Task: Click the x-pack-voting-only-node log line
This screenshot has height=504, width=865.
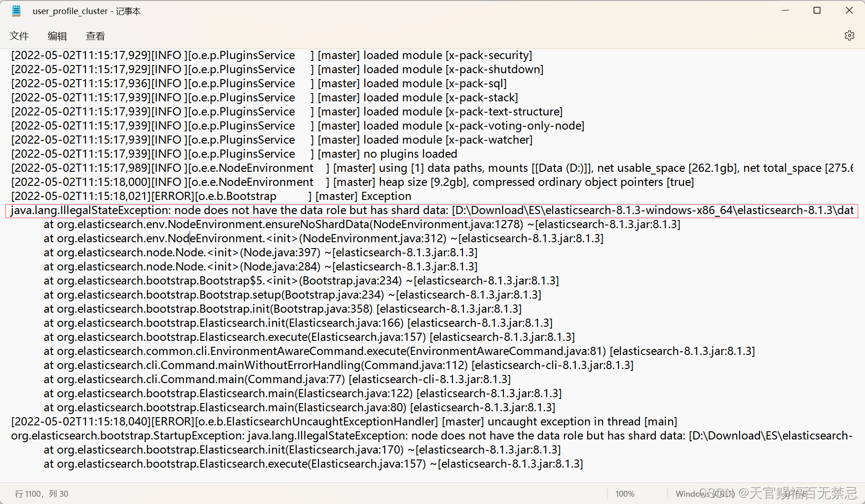Action: coord(298,126)
